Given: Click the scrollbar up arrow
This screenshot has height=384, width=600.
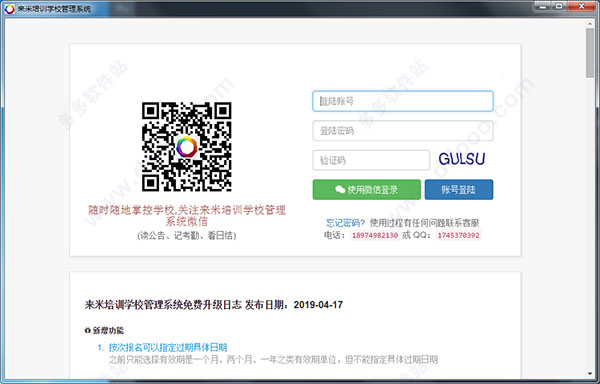Looking at the screenshot, I should click(x=590, y=24).
